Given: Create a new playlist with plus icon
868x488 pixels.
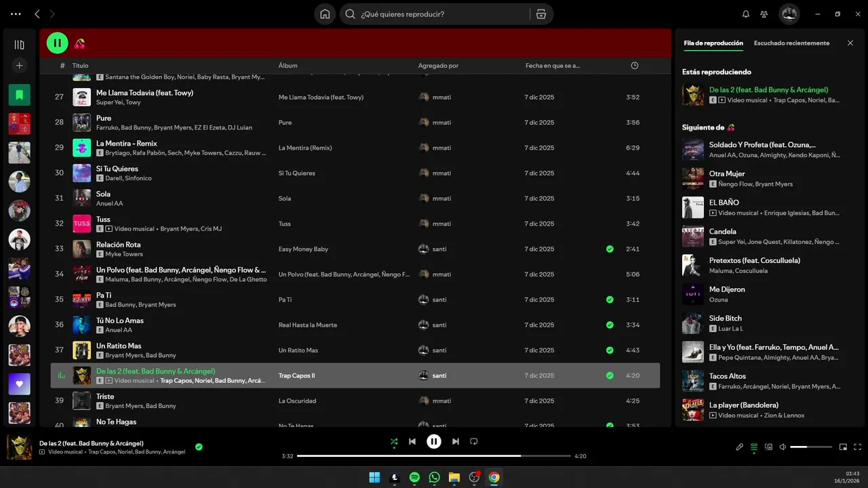Looking at the screenshot, I should [19, 66].
